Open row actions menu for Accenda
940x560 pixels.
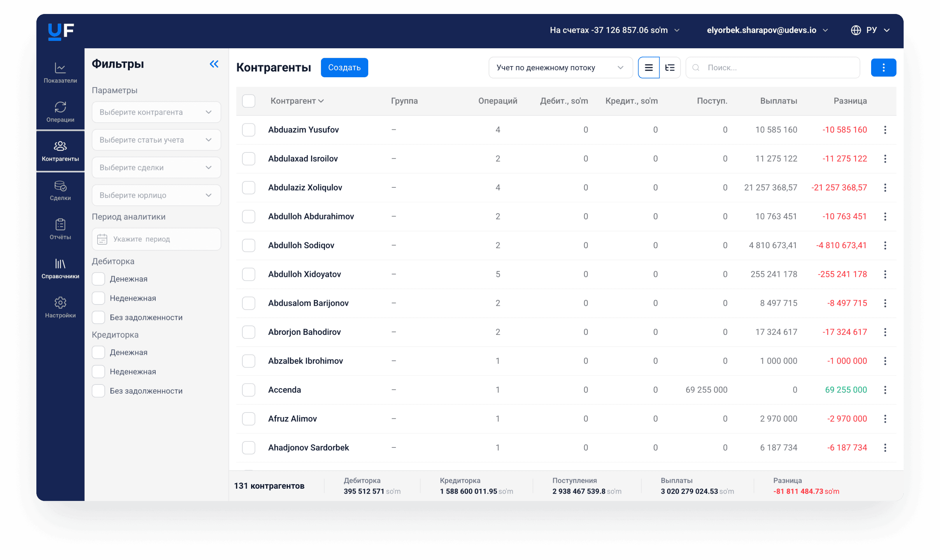(885, 390)
